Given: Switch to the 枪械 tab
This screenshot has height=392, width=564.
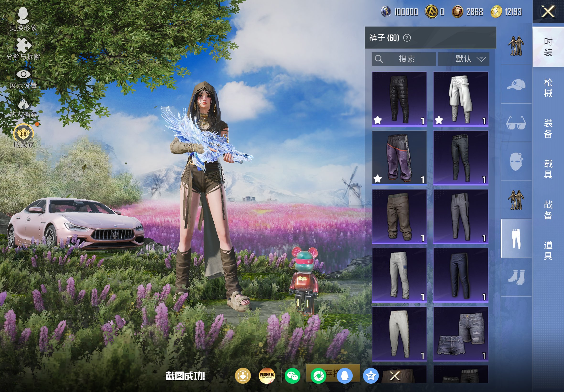Looking at the screenshot, I should 548,88.
